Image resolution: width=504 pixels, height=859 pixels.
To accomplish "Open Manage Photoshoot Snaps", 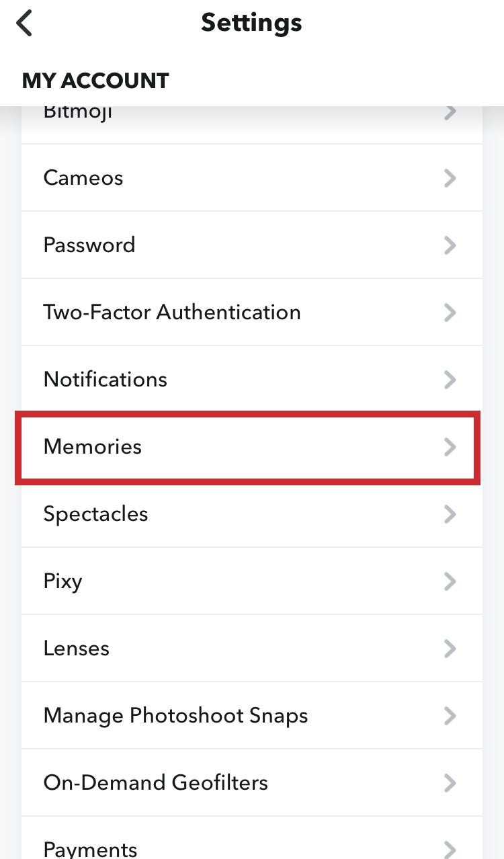I will [175, 716].
